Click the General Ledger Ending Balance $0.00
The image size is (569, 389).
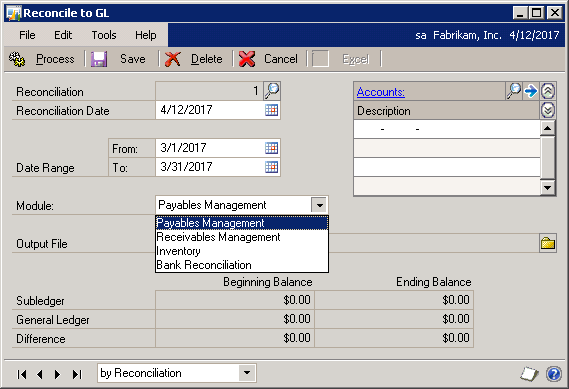tap(394, 319)
